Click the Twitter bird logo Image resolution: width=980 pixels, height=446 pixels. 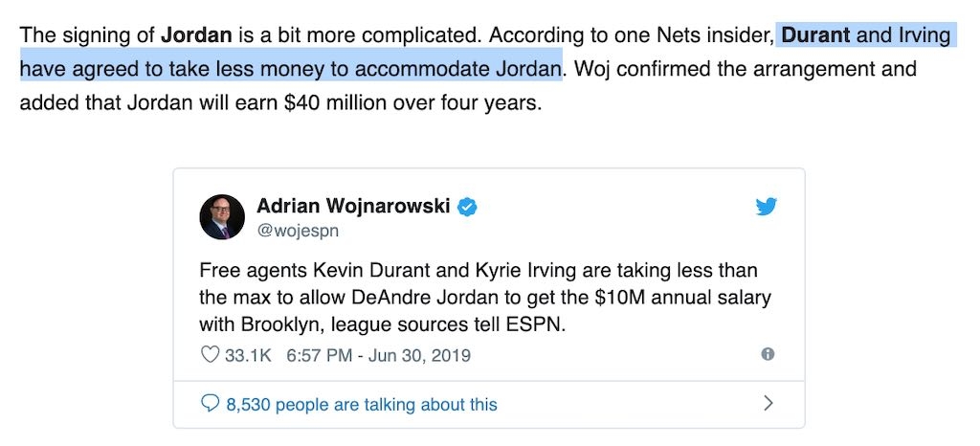[766, 207]
